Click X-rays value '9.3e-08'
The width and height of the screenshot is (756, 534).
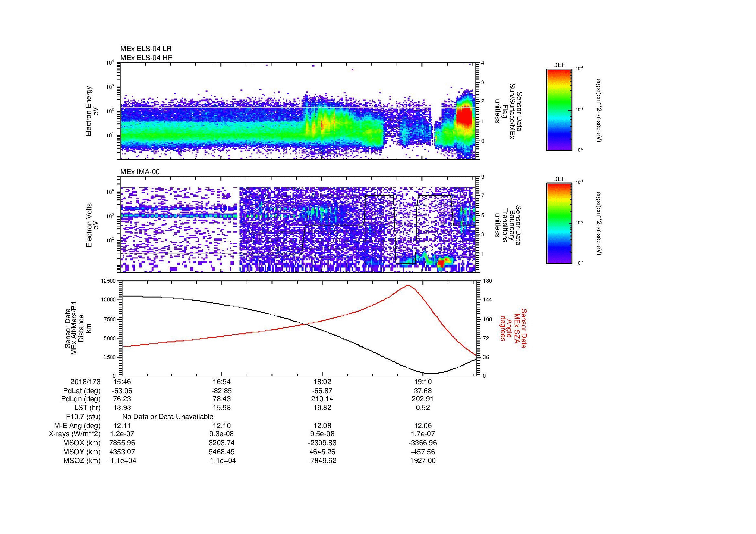pyautogui.click(x=222, y=434)
